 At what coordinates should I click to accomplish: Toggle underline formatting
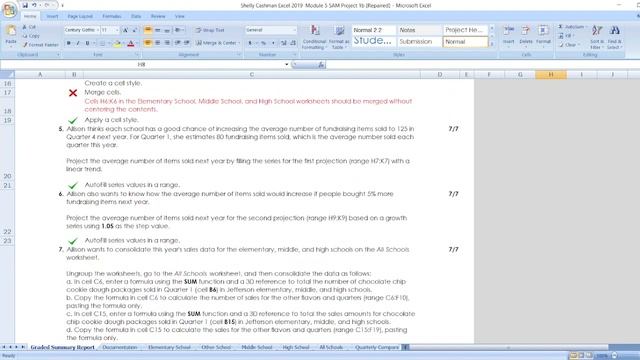(87, 43)
